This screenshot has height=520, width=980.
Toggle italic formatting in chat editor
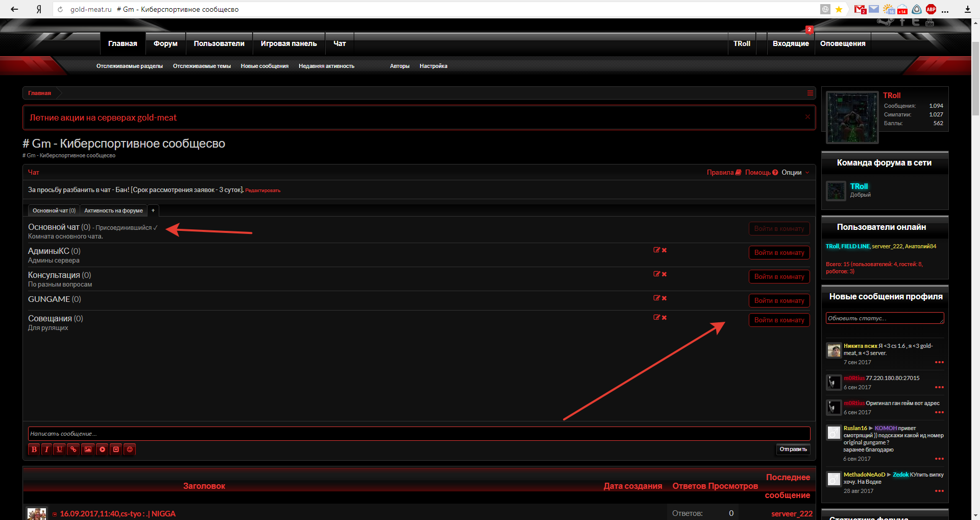47,450
